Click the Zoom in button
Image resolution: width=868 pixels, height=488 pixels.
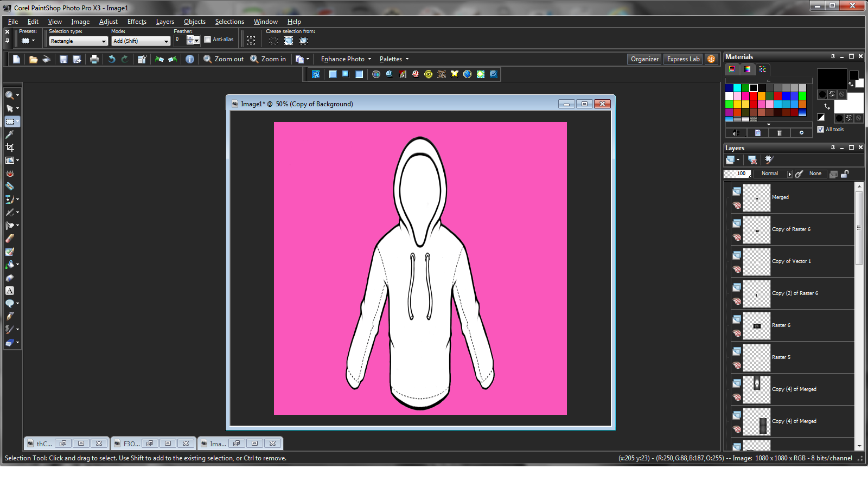(268, 59)
